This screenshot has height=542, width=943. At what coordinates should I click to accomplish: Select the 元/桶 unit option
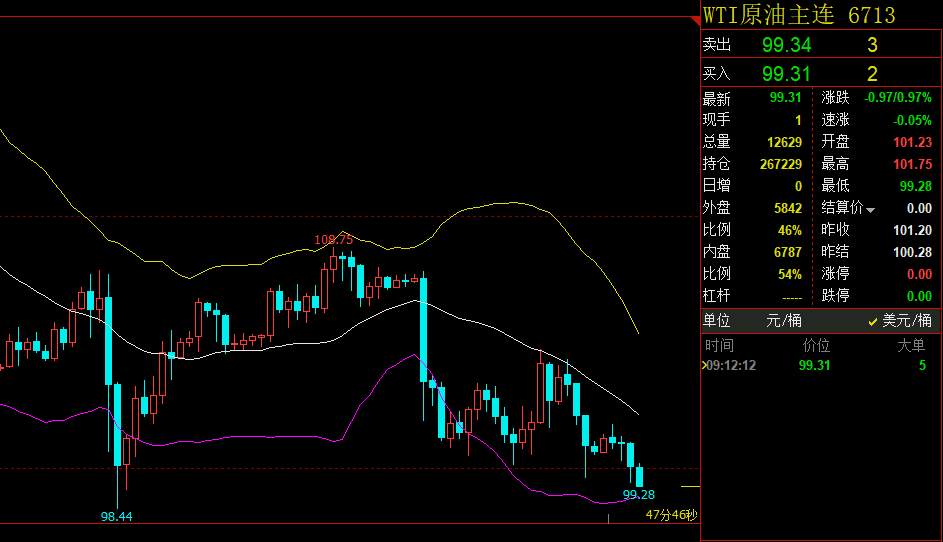784,321
